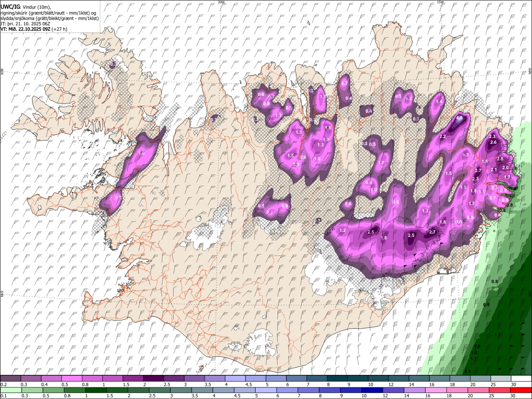Click the 2.1 snowfall value in the east

click(494, 170)
